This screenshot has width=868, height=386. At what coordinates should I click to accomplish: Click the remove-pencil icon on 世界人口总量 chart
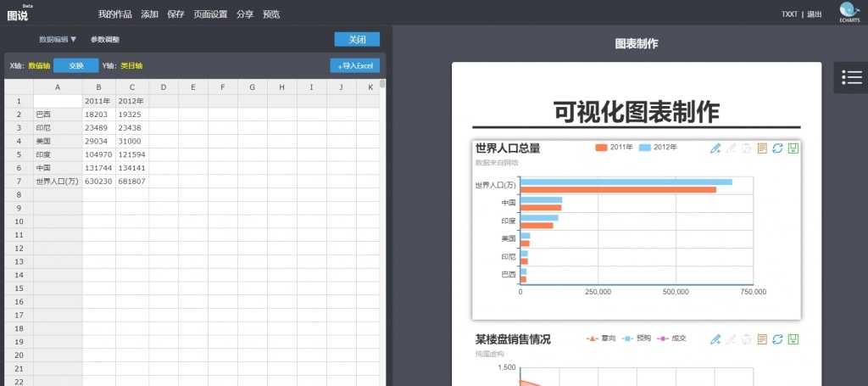click(732, 148)
